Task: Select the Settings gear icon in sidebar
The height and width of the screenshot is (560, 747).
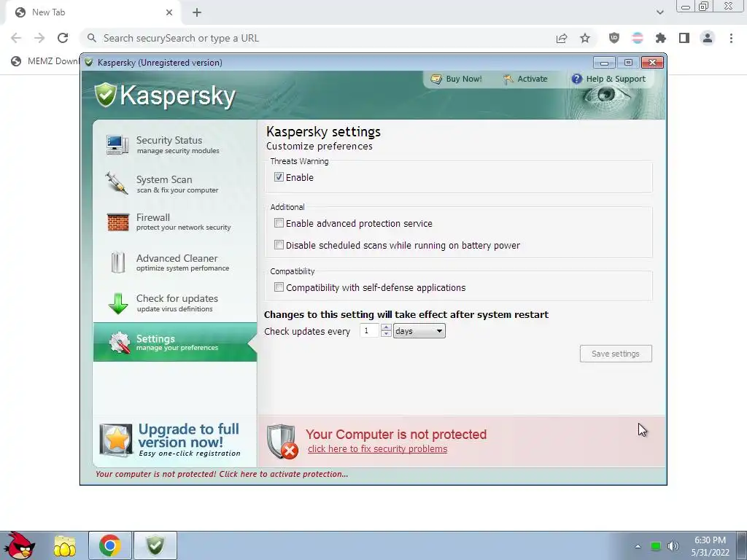Action: [120, 343]
